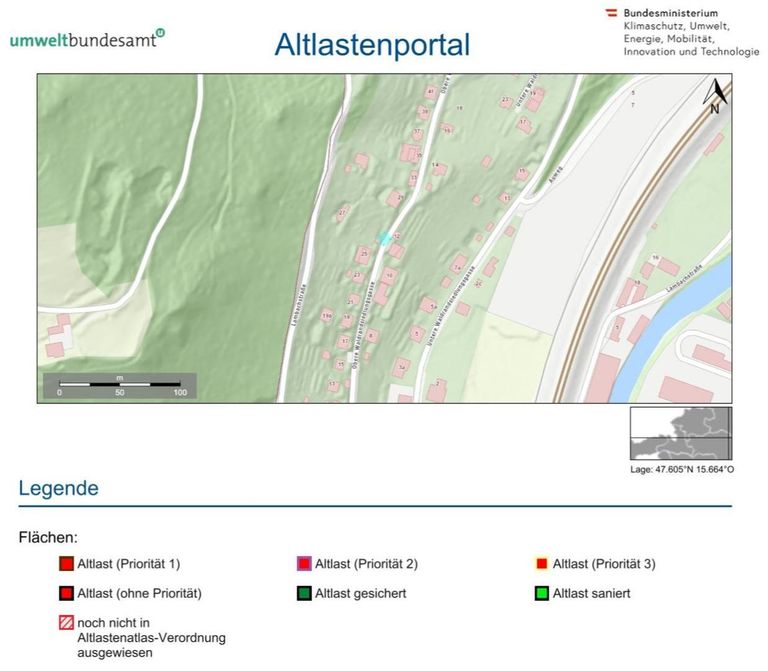Click the 'Lambachstraße' label near the river
The width and height of the screenshot is (768, 671).
(684, 279)
